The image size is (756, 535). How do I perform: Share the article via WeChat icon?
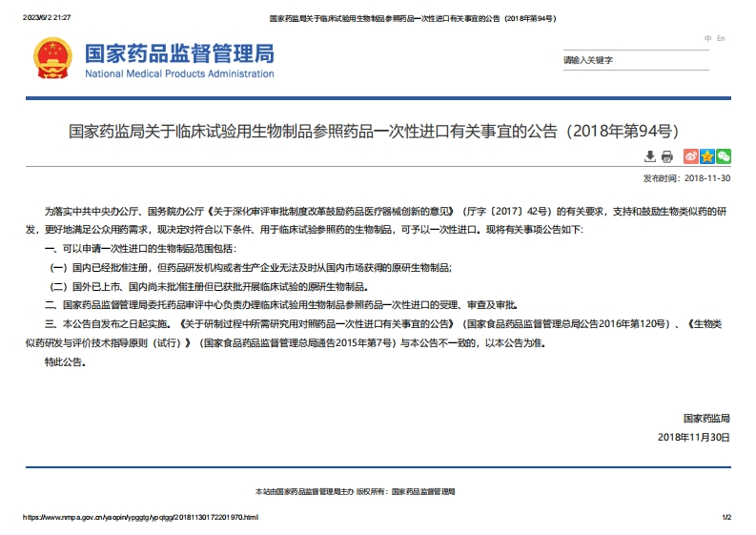(724, 156)
